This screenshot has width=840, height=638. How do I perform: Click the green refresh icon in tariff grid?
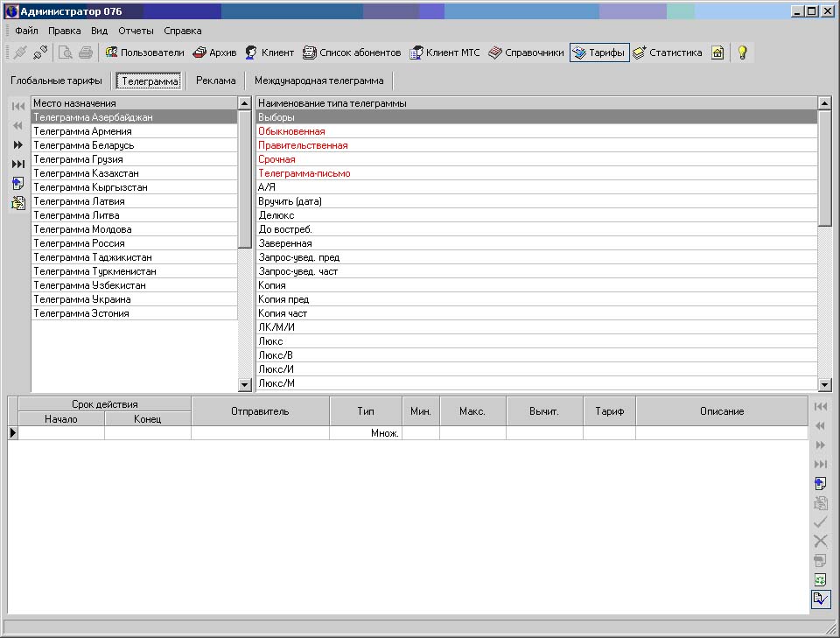click(821, 580)
